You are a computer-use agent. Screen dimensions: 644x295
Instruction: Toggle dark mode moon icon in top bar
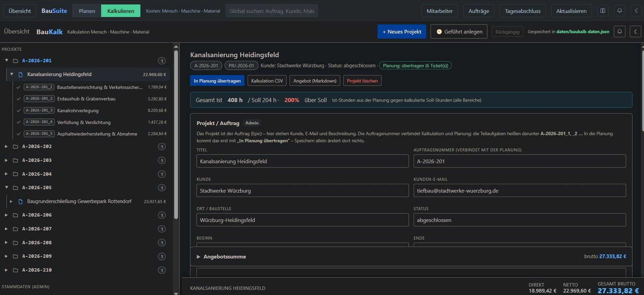tap(636, 11)
